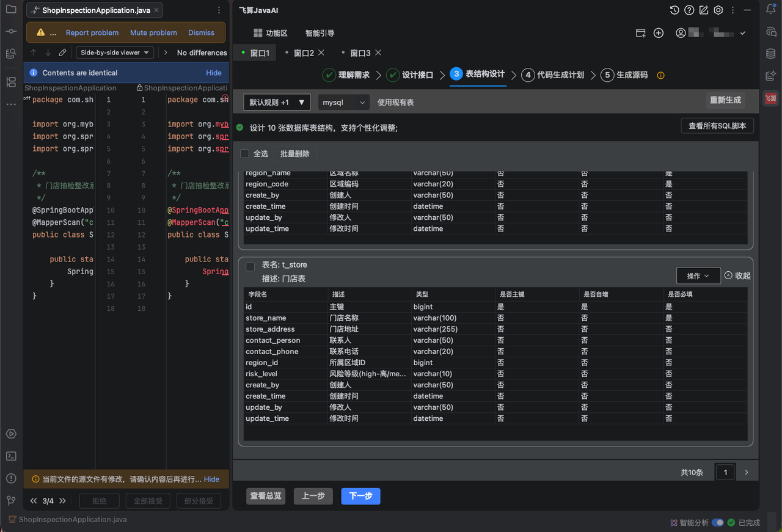Click the 重新生成 button
The width and height of the screenshot is (782, 532).
coord(725,100)
